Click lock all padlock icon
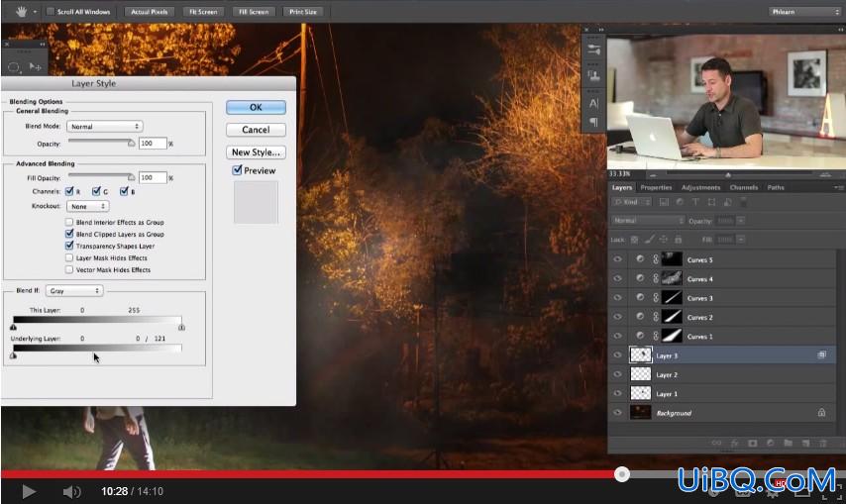This screenshot has height=504, width=846. (x=679, y=240)
